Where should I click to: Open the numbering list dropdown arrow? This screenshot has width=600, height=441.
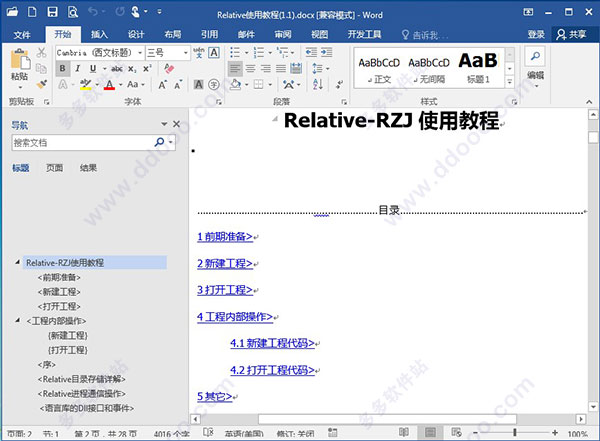click(x=270, y=53)
